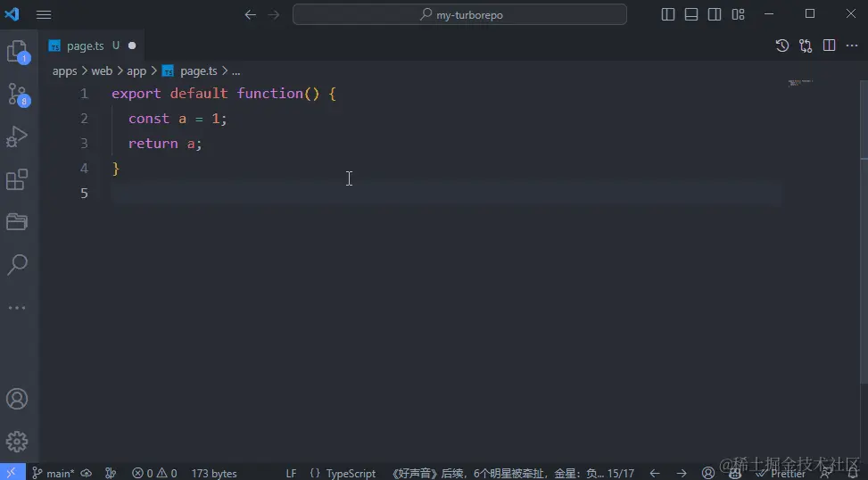Toggle the bottom panel layout
Viewport: 868px width, 480px height.
coord(691,14)
